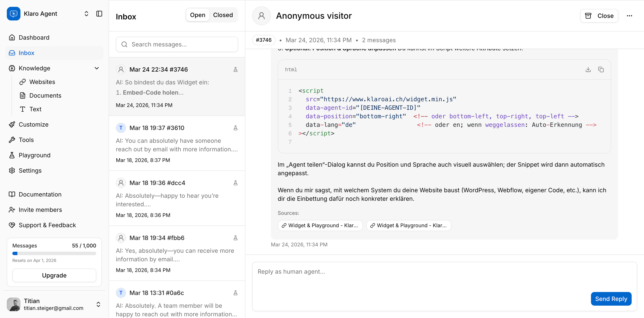Click the Playground flask icon in sidebar
The image size is (644, 318).
(12, 155)
